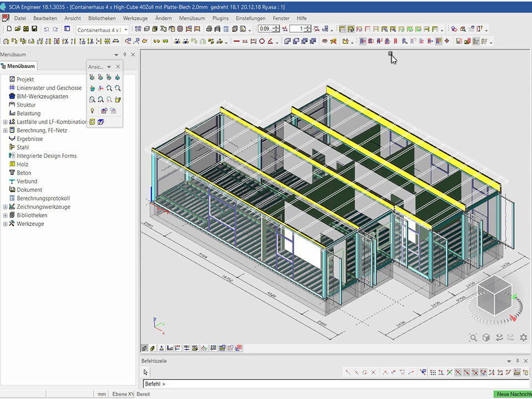Screen dimensions: 532x399
Task: Expand the Lastfälle und LF-Kombinationen node
Action: (x=6, y=122)
